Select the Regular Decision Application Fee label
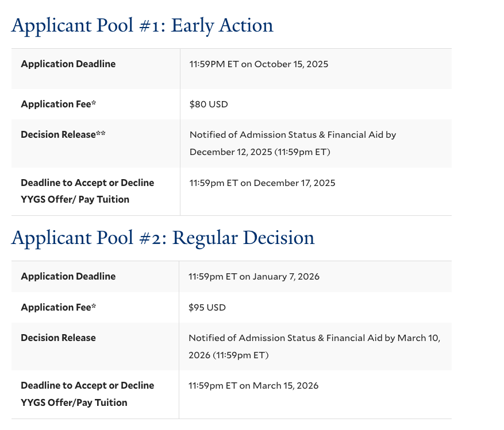Screen dimensions: 504x430 pos(58,307)
